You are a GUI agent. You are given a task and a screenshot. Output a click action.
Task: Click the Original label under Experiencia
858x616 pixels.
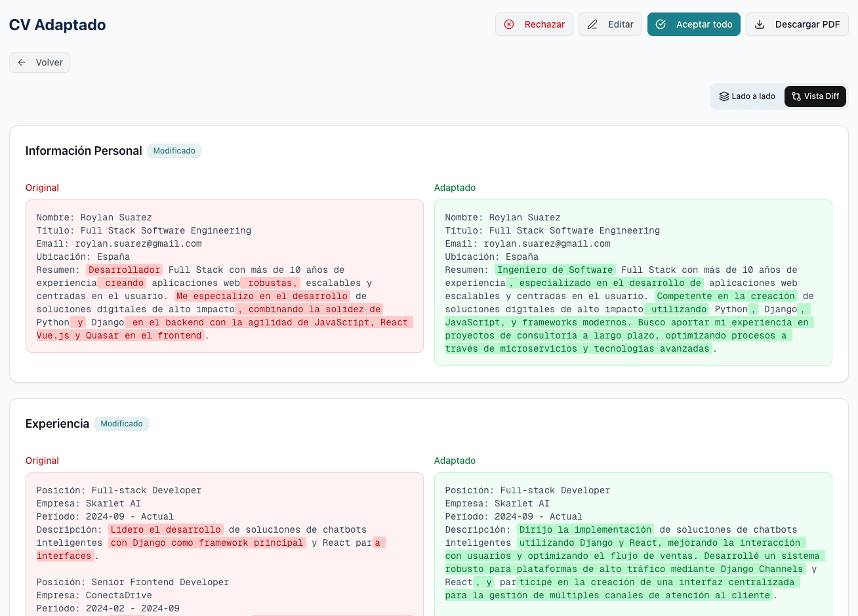click(x=42, y=461)
